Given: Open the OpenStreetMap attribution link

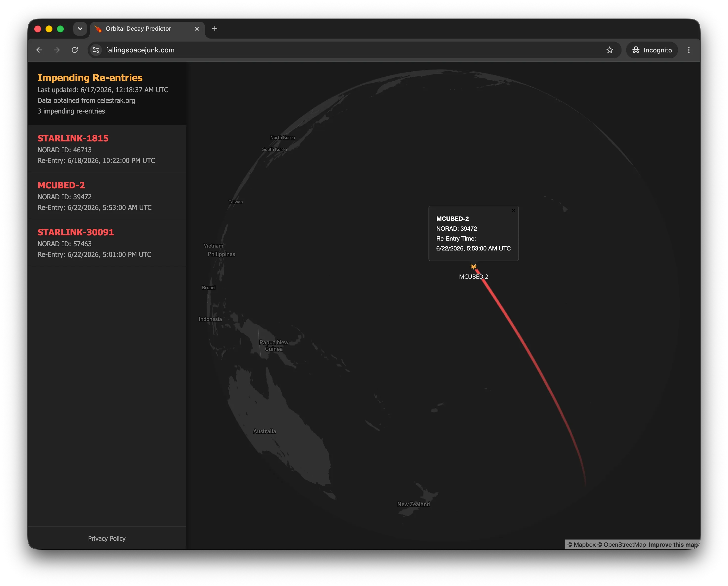Looking at the screenshot, I should (x=621, y=544).
